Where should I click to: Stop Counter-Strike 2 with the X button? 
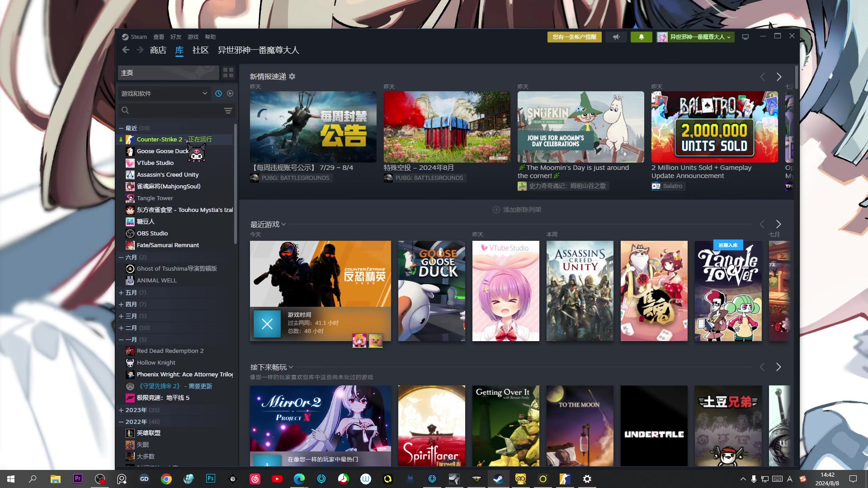pos(267,324)
